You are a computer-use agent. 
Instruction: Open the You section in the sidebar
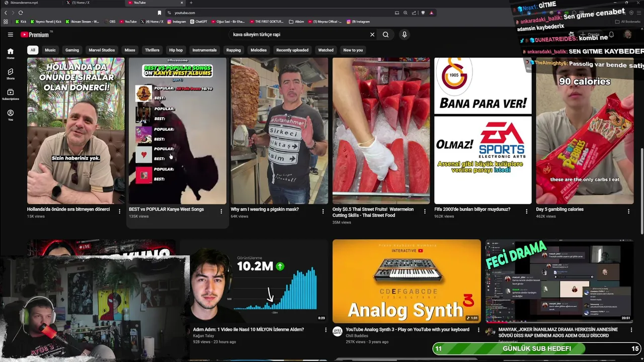tap(10, 115)
